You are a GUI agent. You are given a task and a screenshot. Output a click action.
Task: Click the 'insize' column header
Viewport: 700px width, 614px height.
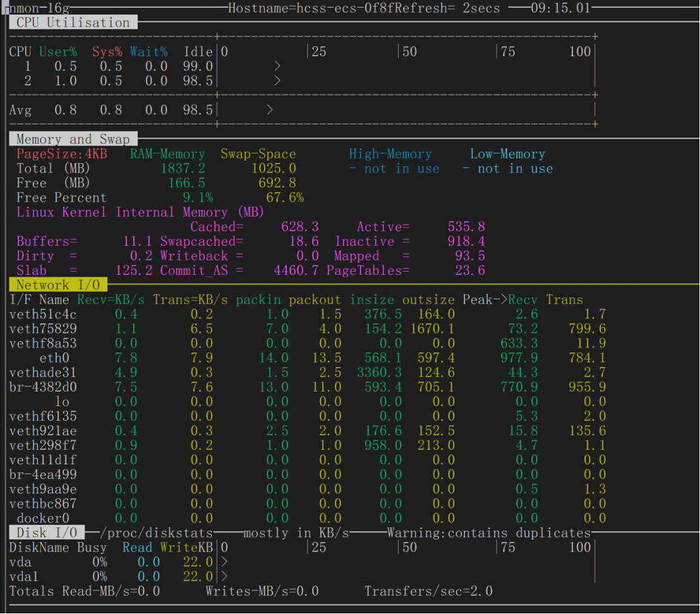tap(371, 299)
